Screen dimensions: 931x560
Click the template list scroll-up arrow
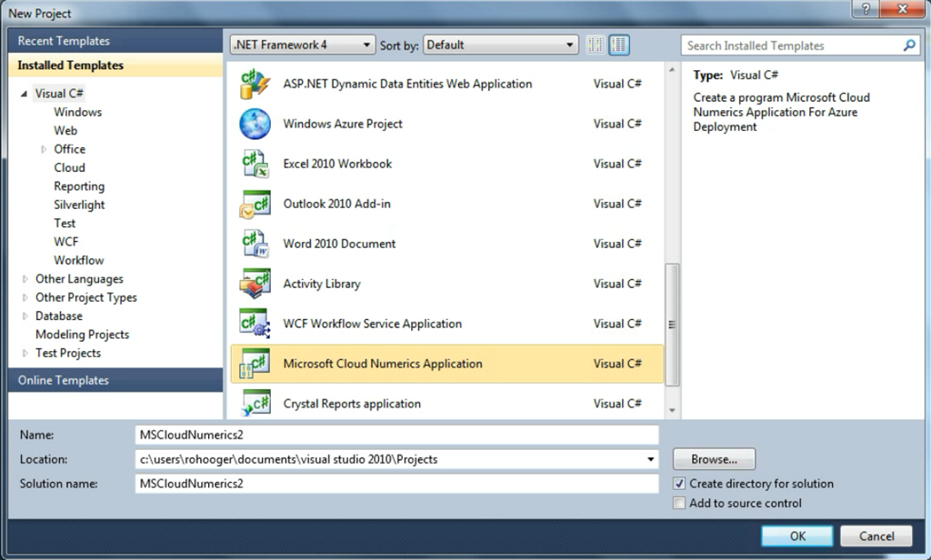pos(672,70)
